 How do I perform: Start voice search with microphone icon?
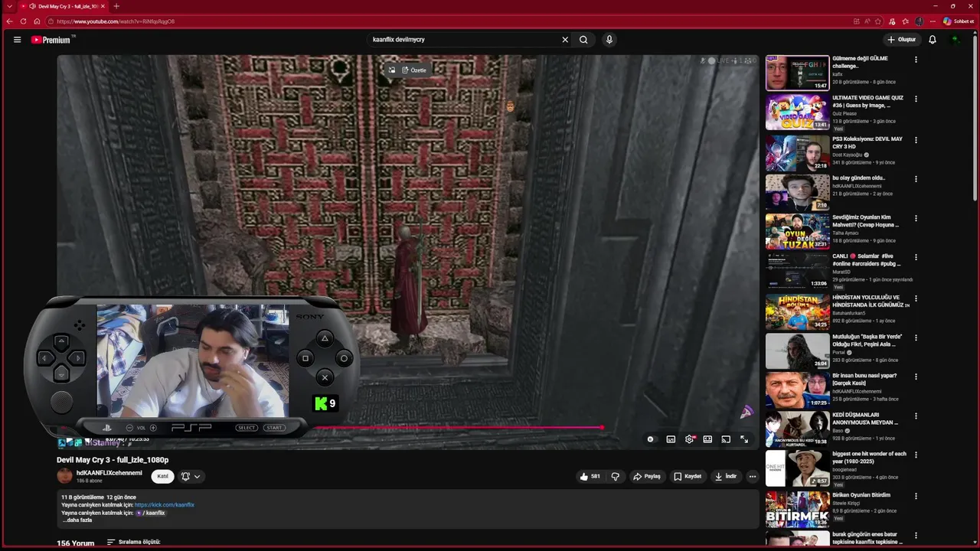[x=609, y=40]
